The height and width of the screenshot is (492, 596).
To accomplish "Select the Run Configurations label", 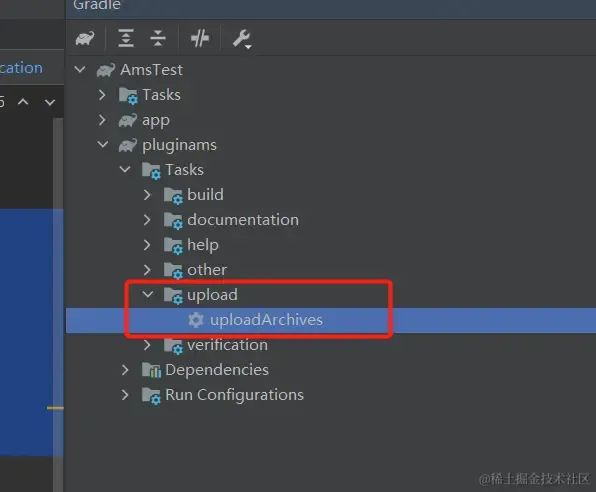I will pyautogui.click(x=235, y=395).
